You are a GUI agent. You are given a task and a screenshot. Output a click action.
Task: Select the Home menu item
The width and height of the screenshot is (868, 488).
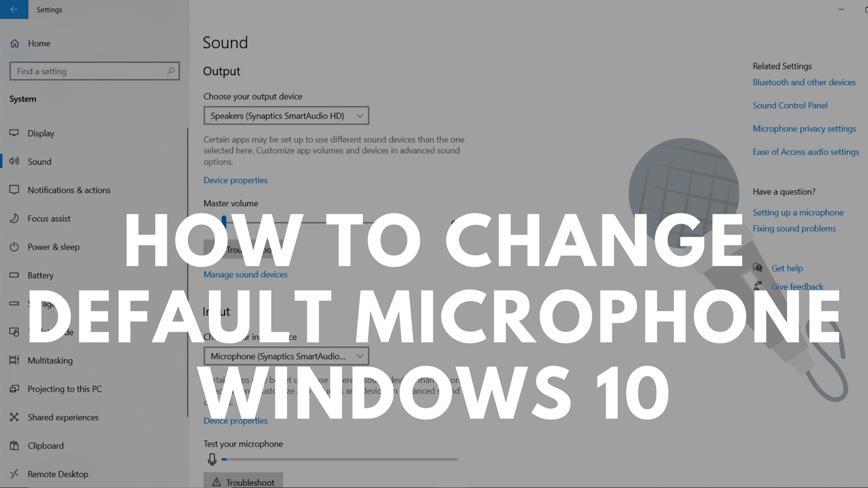[x=40, y=43]
